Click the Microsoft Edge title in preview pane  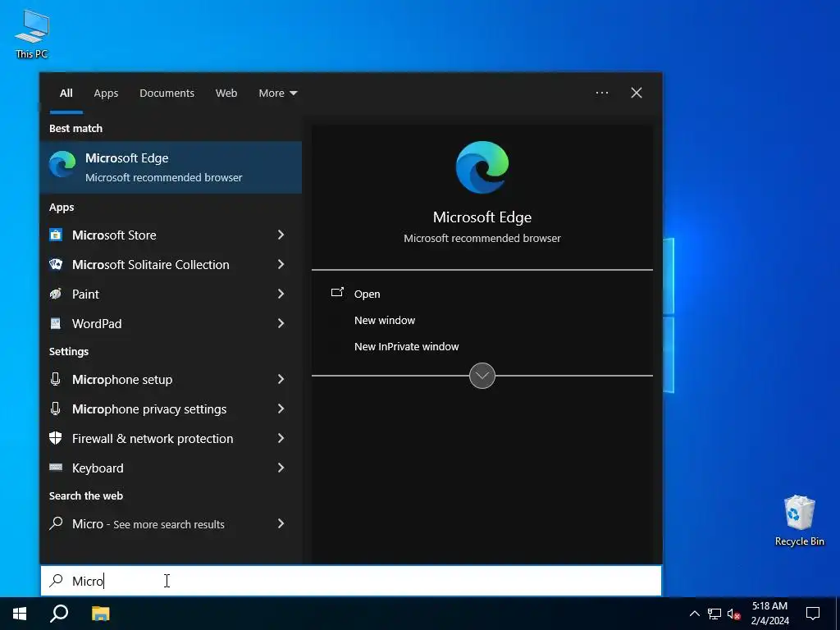(482, 217)
